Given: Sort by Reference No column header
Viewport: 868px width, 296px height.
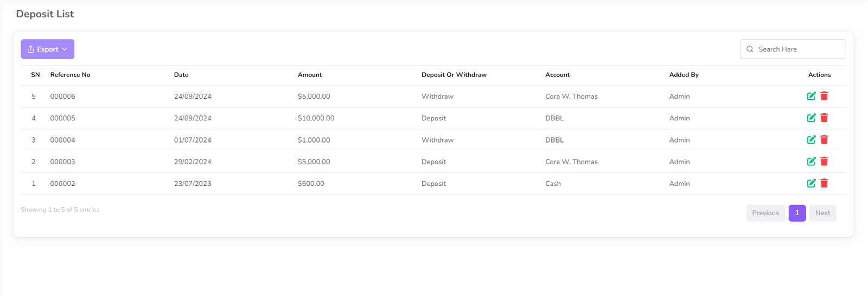Looking at the screenshot, I should [70, 75].
